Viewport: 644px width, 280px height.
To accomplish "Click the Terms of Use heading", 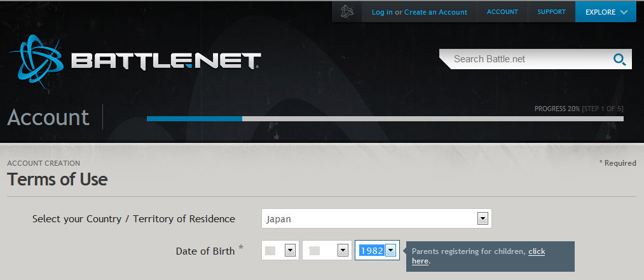I will coord(57,180).
